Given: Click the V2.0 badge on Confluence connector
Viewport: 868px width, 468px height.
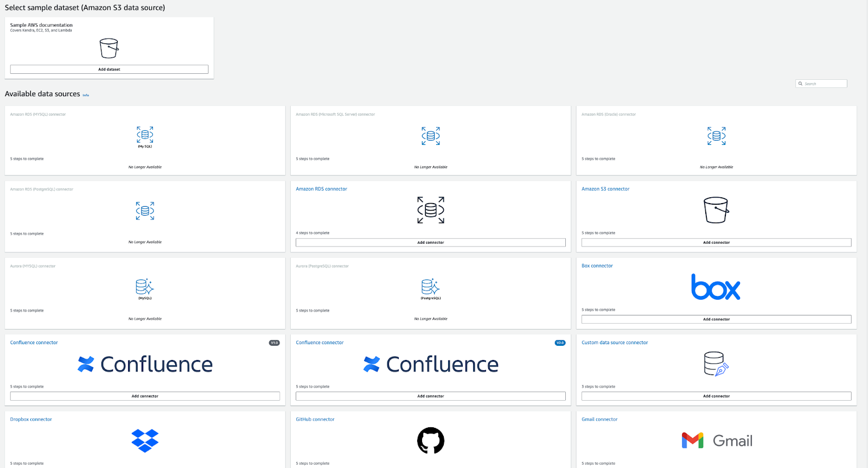Looking at the screenshot, I should tap(560, 343).
